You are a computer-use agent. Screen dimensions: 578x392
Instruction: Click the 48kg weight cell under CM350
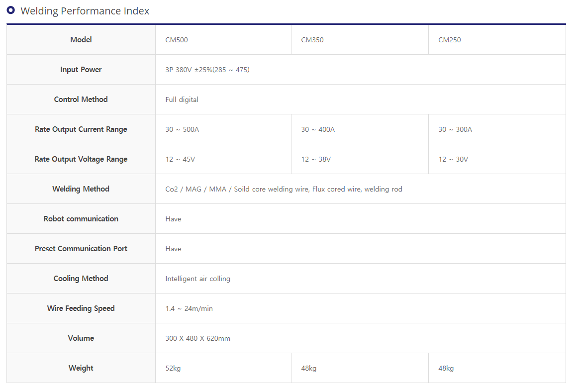[x=360, y=369]
